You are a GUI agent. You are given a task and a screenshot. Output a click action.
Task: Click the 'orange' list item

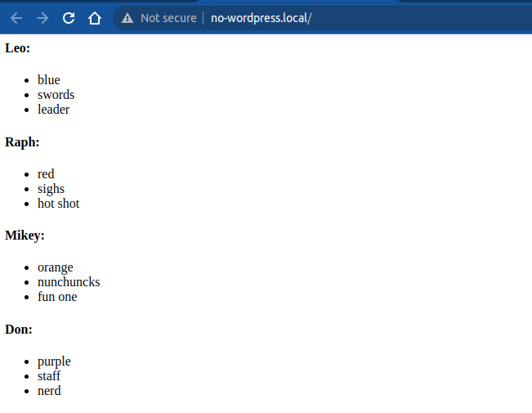coord(55,267)
